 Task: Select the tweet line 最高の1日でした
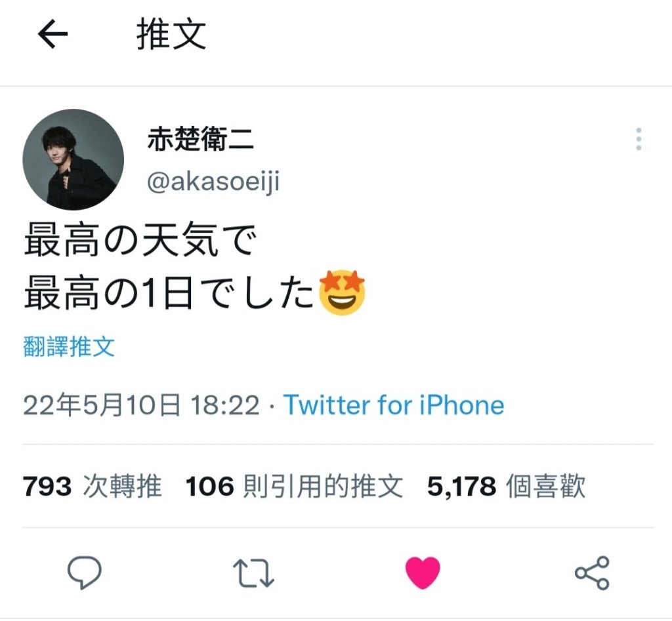(x=169, y=293)
